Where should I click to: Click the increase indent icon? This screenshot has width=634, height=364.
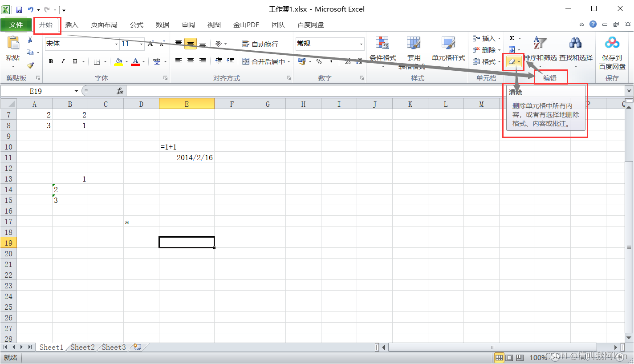pos(231,61)
